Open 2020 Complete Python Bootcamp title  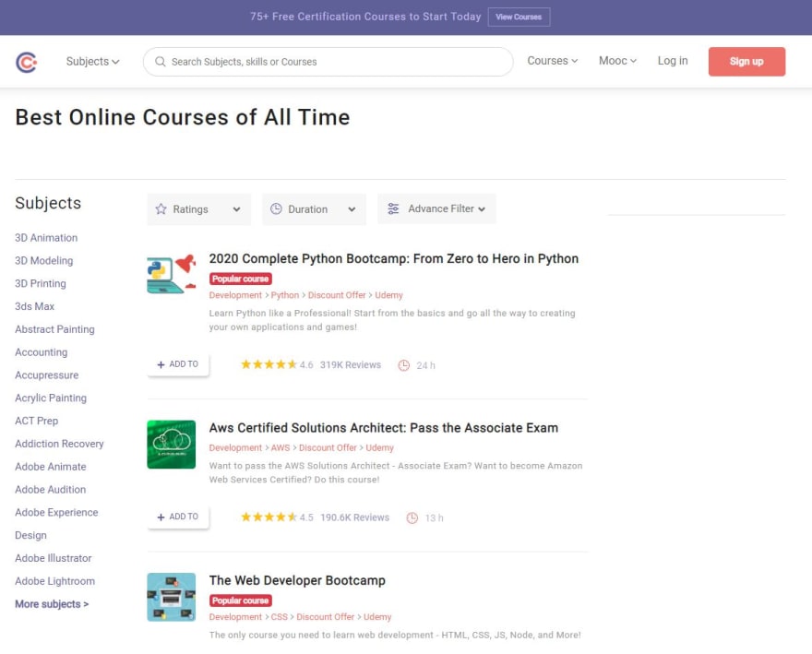point(394,258)
